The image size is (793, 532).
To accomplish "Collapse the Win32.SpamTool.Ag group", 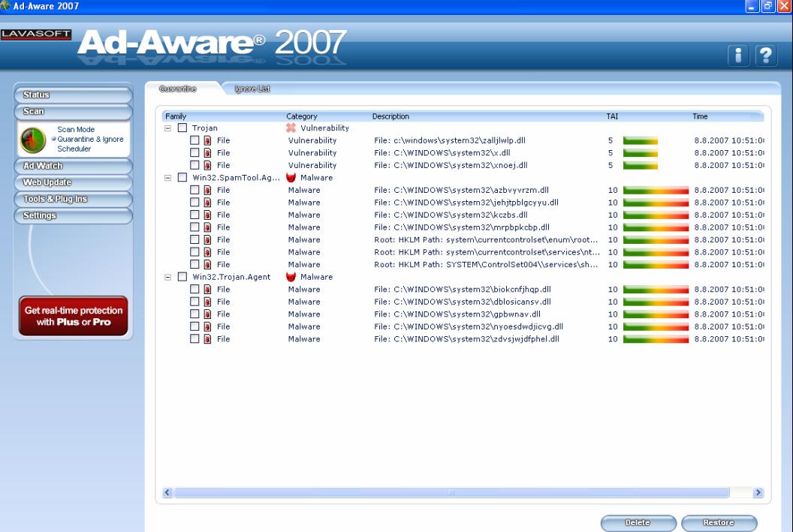I will (x=168, y=178).
